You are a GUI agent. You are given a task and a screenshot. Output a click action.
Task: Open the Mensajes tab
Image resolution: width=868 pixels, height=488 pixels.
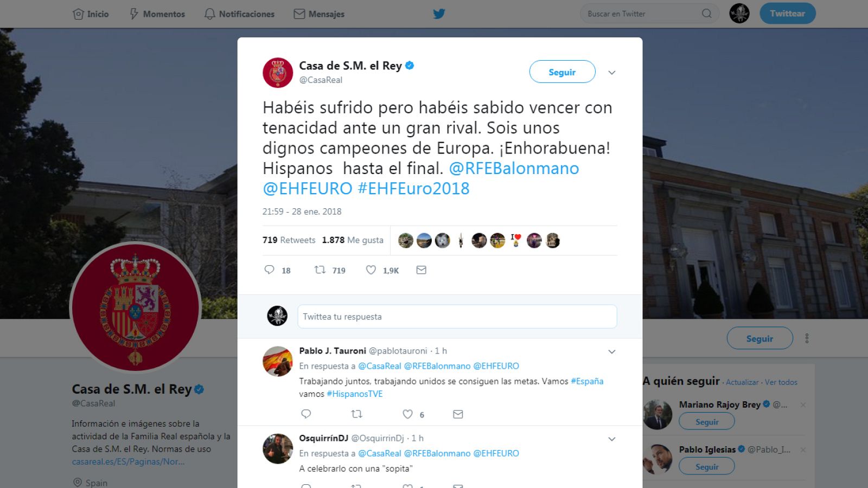click(x=319, y=14)
